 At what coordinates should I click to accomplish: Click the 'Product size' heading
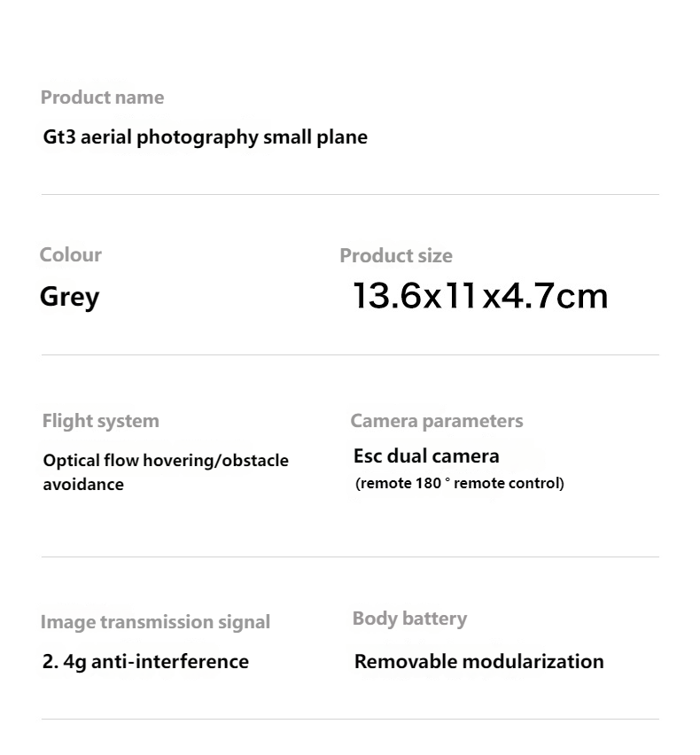coord(396,256)
